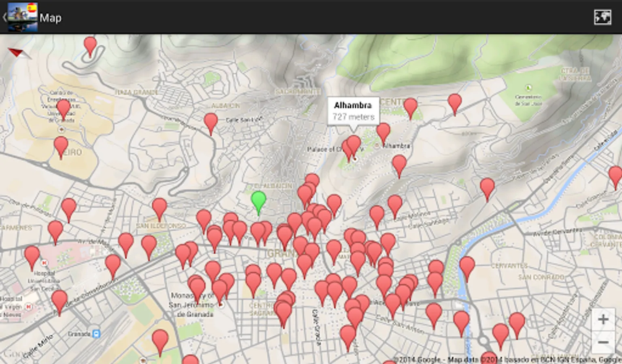Tap the green marker near Cementerio de San José
This screenshot has width=622, height=364.
click(528, 87)
